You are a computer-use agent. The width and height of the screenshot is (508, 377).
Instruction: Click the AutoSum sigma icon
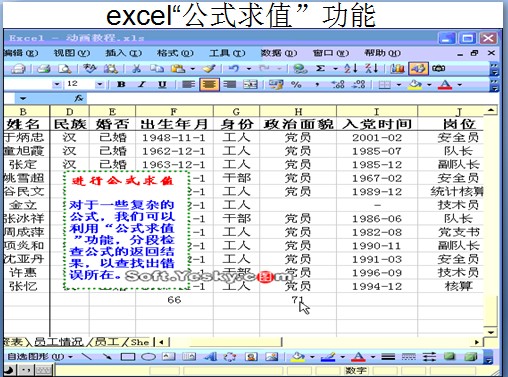click(320, 69)
